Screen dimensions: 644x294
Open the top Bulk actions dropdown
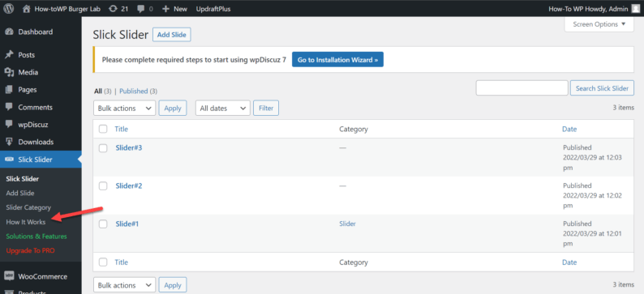pos(124,109)
